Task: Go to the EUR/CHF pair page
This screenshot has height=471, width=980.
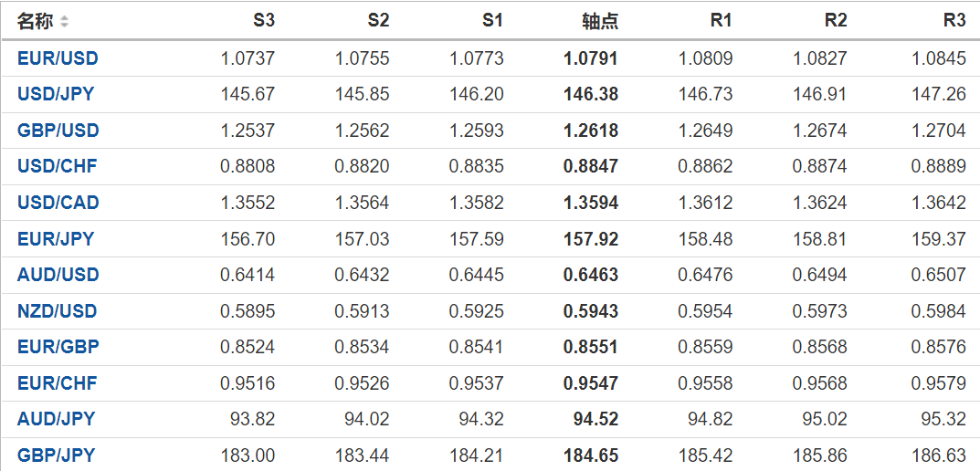Action: pyautogui.click(x=57, y=383)
